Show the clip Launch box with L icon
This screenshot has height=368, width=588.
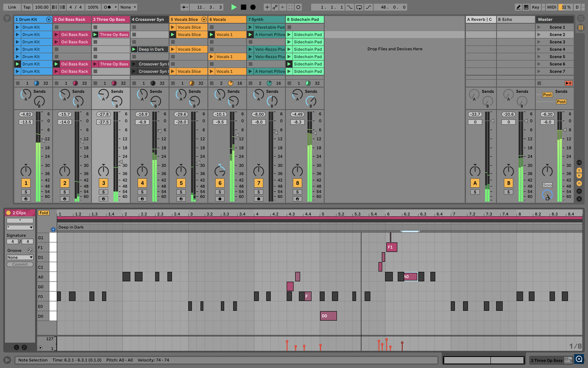point(17,347)
